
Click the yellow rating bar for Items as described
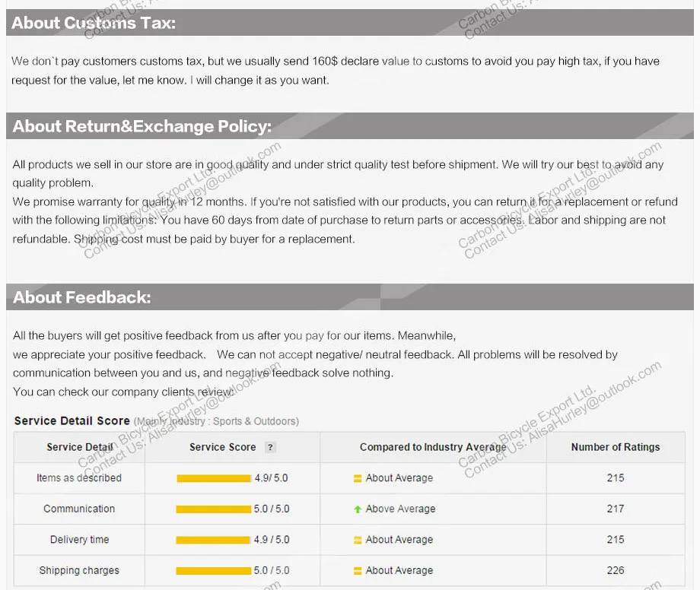coord(214,478)
